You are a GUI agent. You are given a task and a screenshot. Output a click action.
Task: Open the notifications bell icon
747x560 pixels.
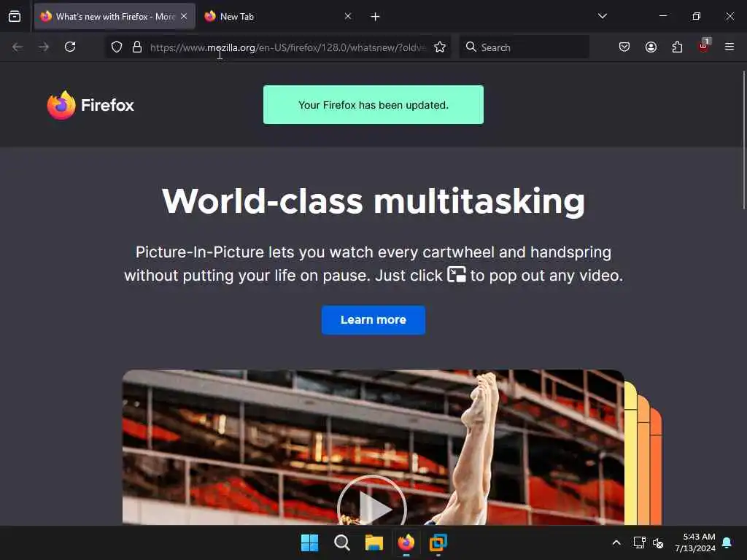(x=727, y=542)
